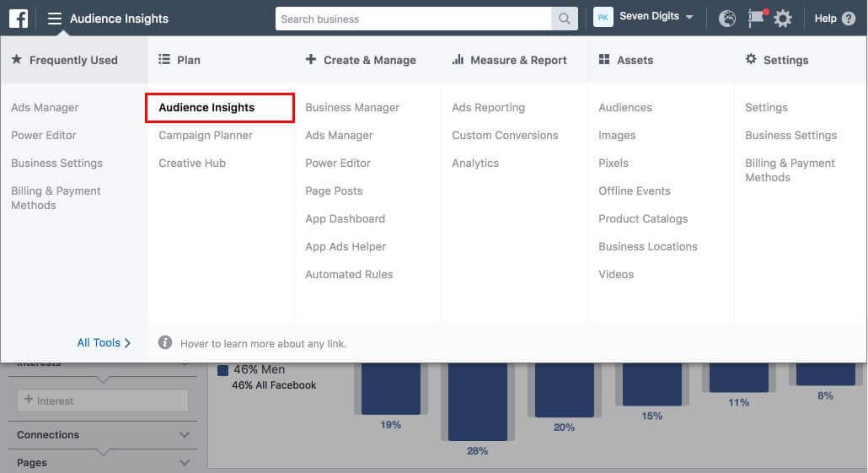Open Business Settings under Settings column
Screen dimensions: 868x473
tap(790, 135)
